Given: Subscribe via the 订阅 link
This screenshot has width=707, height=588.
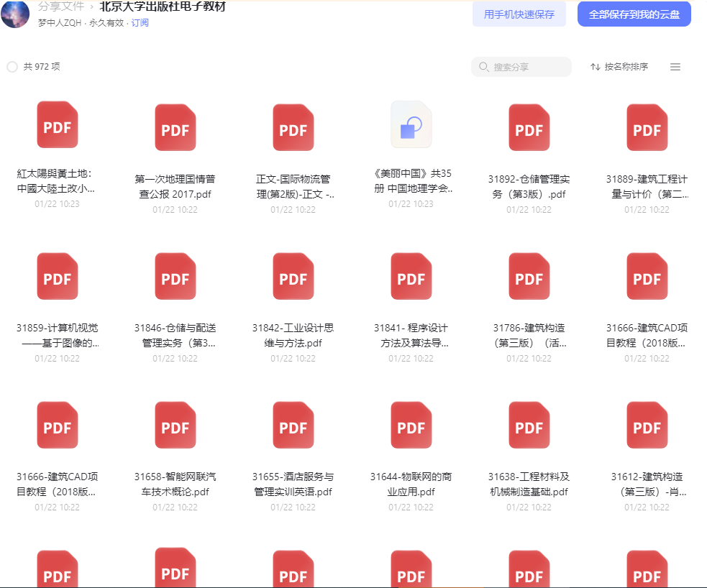Looking at the screenshot, I should point(140,22).
